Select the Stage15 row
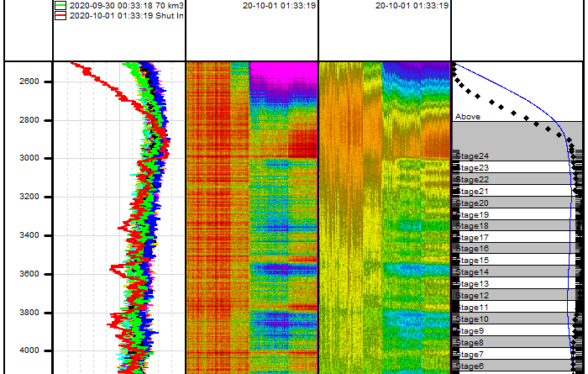Image resolution: width=588 pixels, height=374 pixels. click(517, 260)
